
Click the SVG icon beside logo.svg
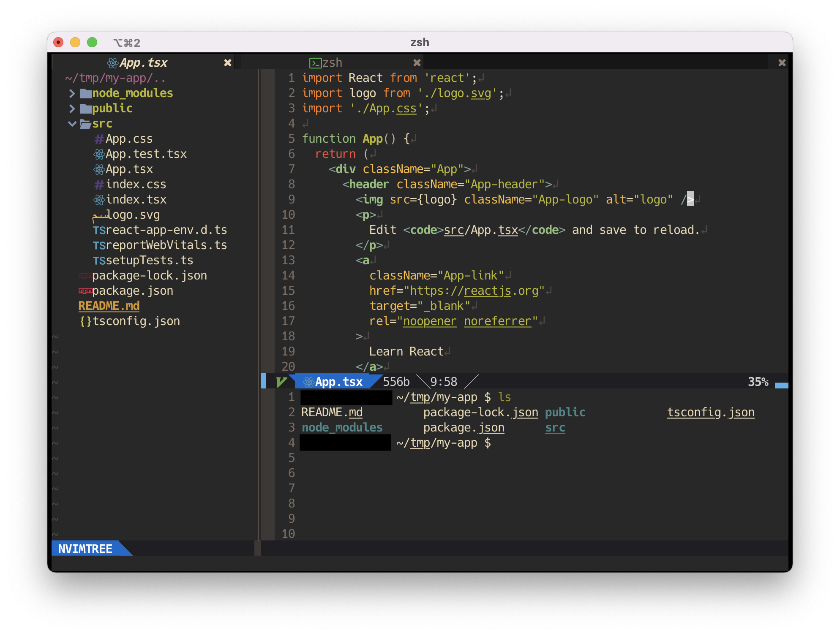[100, 216]
